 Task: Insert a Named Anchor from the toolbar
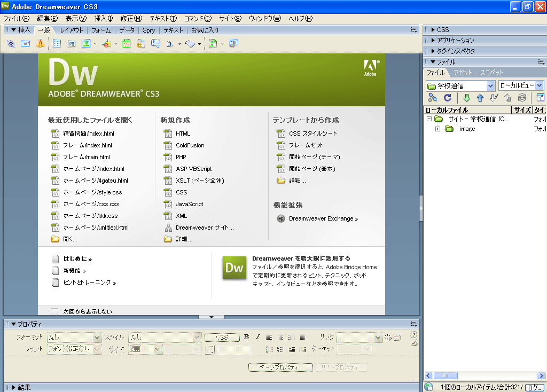coord(40,44)
